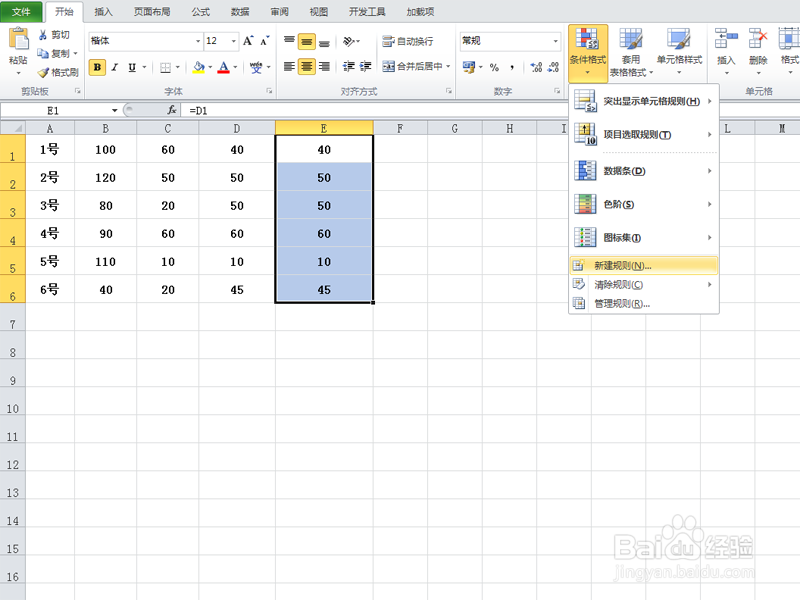Click the Cut (剪切) scissors icon
The height and width of the screenshot is (600, 800).
click(43, 35)
